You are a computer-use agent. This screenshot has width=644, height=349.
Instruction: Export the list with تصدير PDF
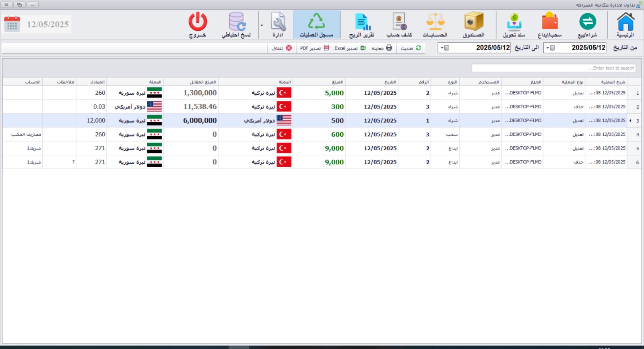pos(314,48)
